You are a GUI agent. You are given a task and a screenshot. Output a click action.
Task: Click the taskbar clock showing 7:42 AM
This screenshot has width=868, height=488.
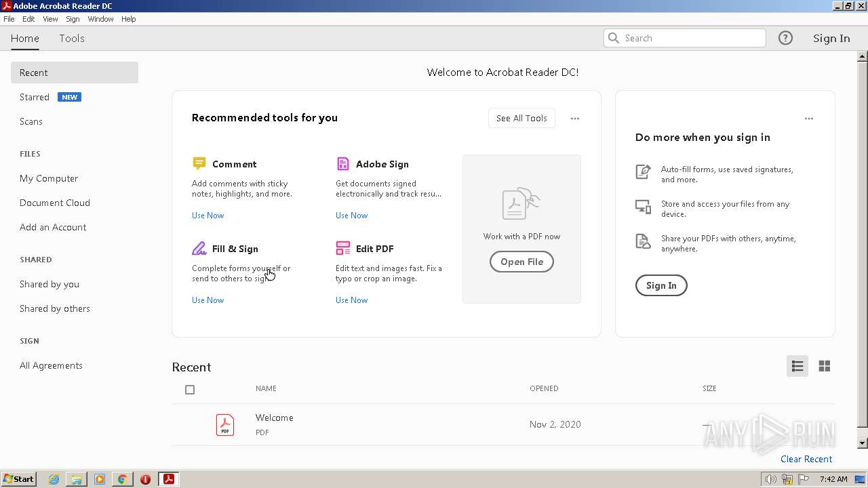[x=833, y=479]
